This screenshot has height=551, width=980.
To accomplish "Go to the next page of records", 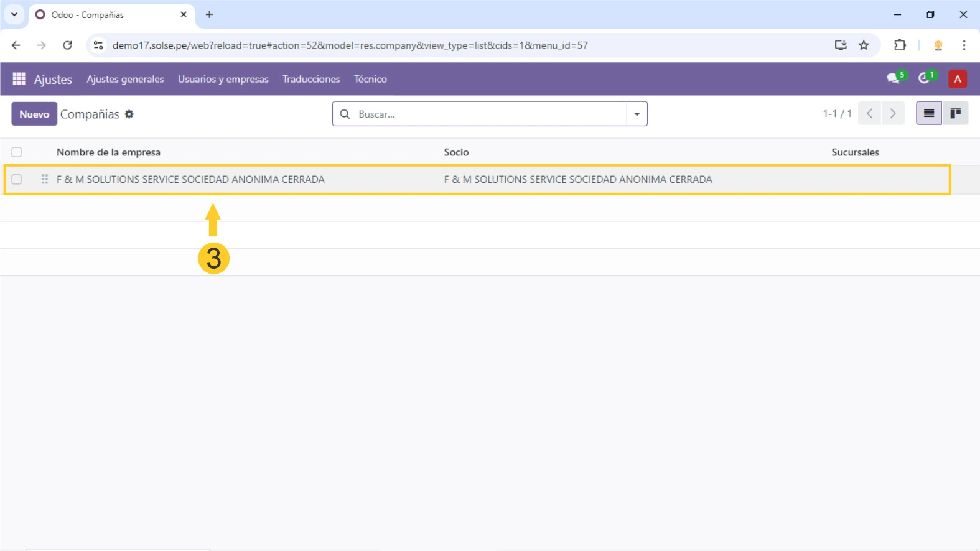I will pyautogui.click(x=893, y=113).
